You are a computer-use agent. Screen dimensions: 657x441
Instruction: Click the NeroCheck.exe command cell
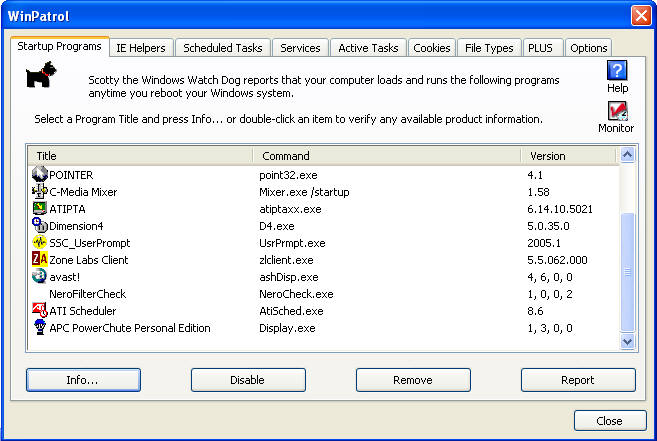pyautogui.click(x=296, y=294)
